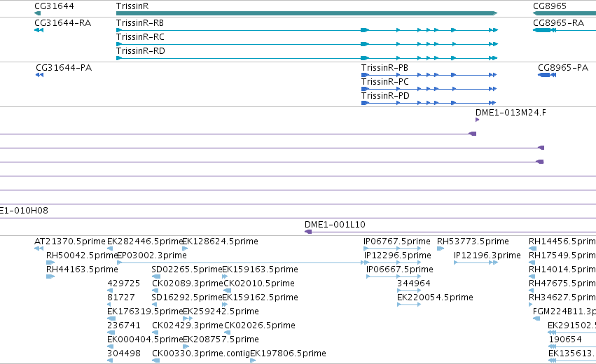The image size is (596, 364).
Task: Click the CG8965-PA protein label
Action: (x=563, y=68)
